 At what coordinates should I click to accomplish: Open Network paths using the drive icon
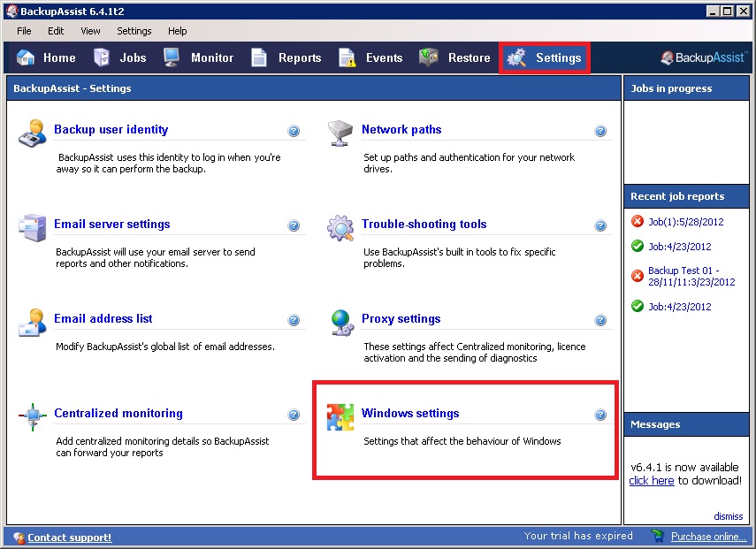click(x=340, y=131)
